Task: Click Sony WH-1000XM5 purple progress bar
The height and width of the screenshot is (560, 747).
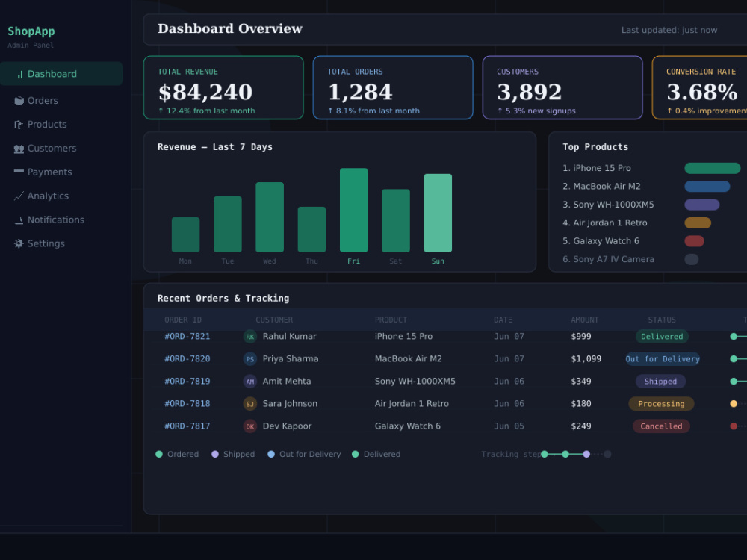Action: [x=702, y=205]
